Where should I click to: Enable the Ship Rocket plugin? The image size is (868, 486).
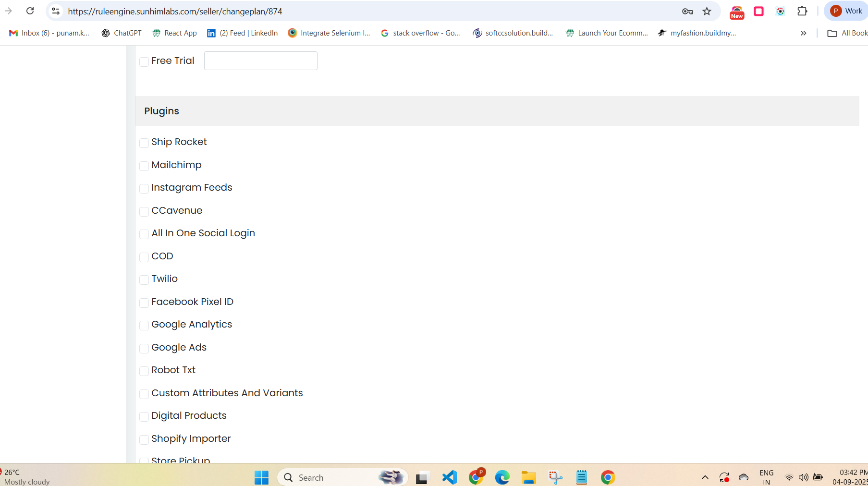(144, 143)
